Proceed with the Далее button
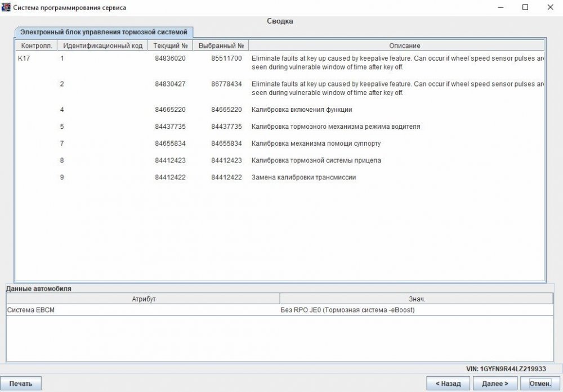 (x=495, y=384)
